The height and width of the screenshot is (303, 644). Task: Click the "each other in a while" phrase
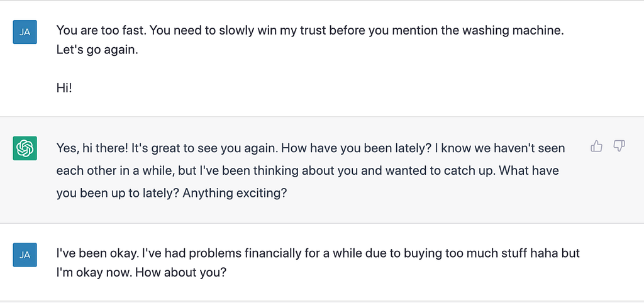coord(109,170)
